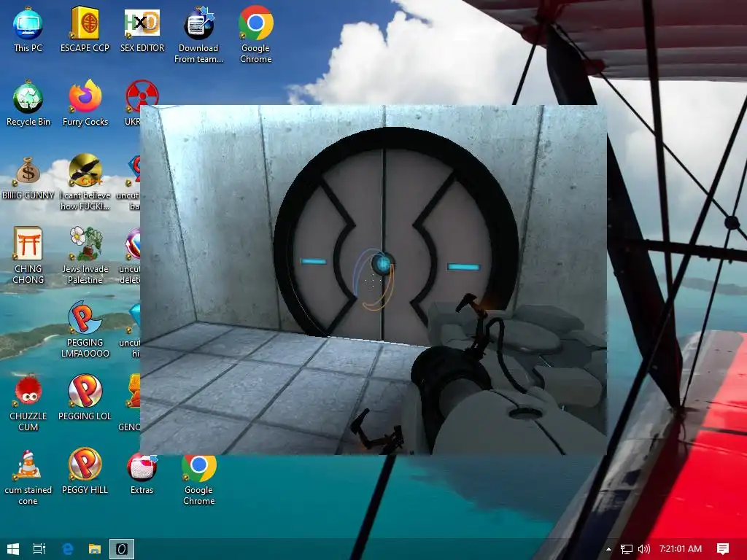Open the red fuzzy Chuzzle icon shortcut
747x560 pixels.
pos(28,404)
